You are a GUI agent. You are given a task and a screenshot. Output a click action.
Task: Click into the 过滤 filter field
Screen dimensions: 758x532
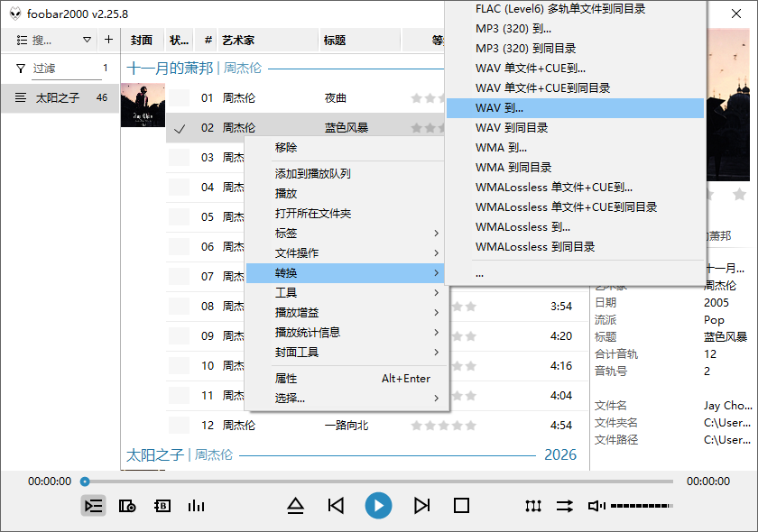coord(67,69)
